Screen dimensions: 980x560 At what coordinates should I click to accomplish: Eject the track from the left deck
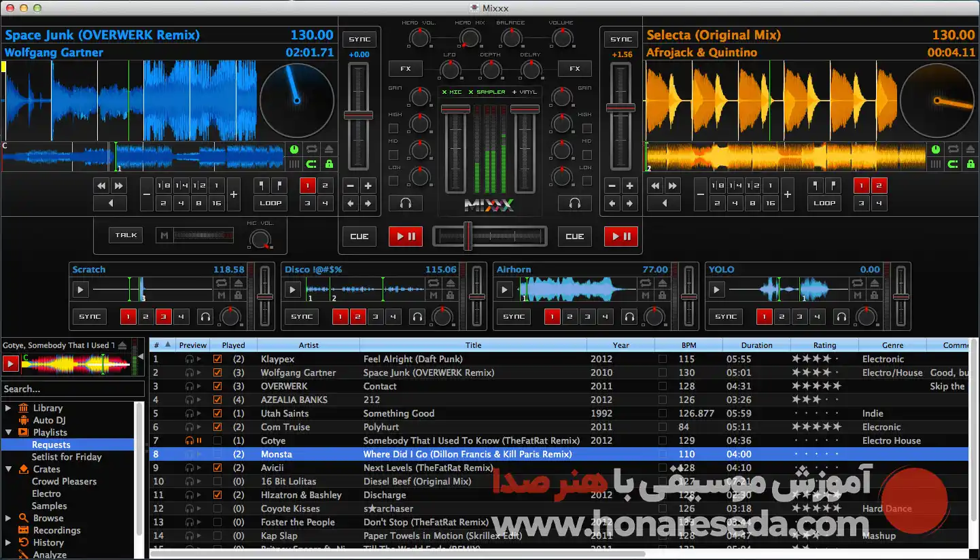click(329, 150)
